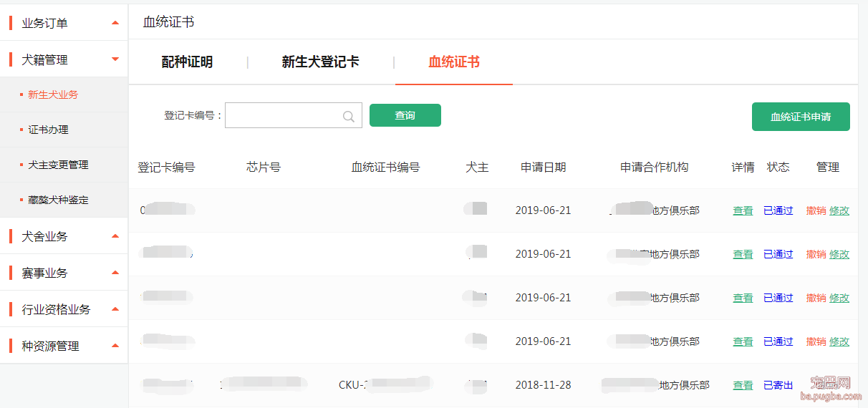Click 修改 in the fourth table row
The height and width of the screenshot is (408, 868).
[839, 341]
